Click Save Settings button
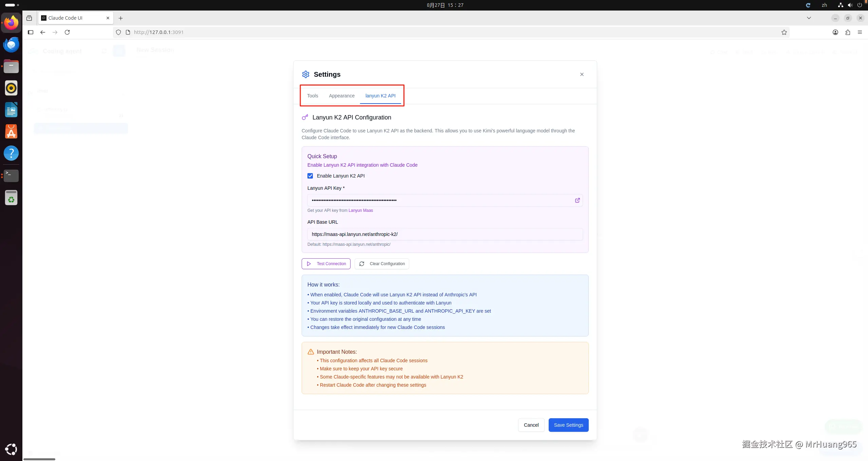The width and height of the screenshot is (868, 461). 568,425
